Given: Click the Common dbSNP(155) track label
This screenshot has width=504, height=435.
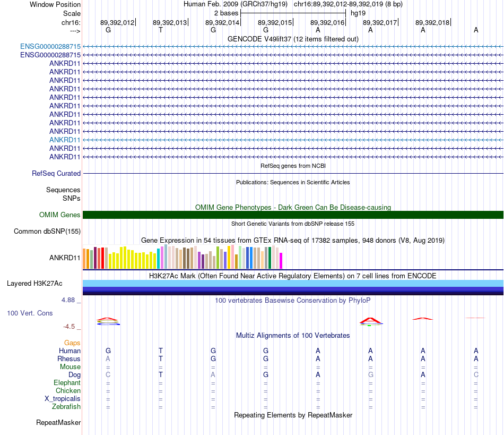Looking at the screenshot, I should (x=47, y=232).
